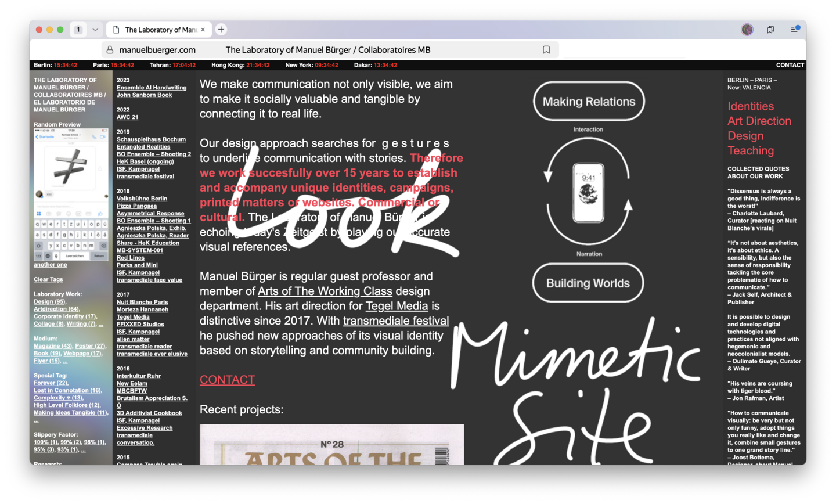Open the Asymmetrical Response project
The image size is (836, 504).
point(150,214)
